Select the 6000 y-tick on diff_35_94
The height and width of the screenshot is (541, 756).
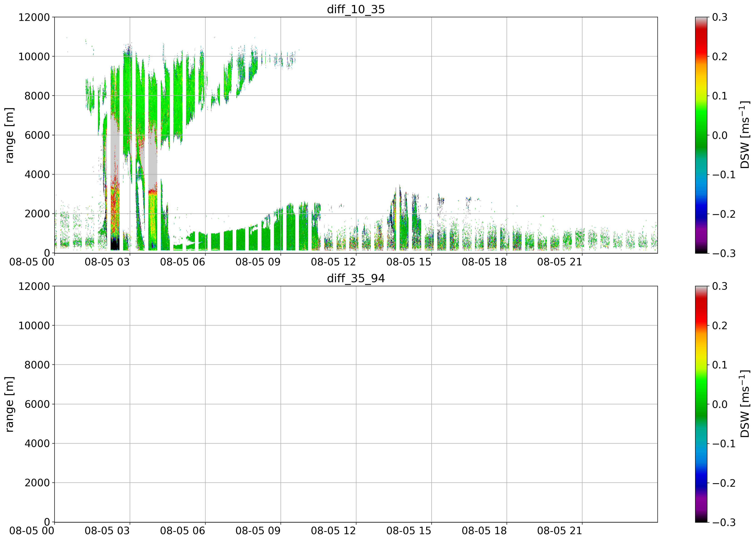click(37, 404)
